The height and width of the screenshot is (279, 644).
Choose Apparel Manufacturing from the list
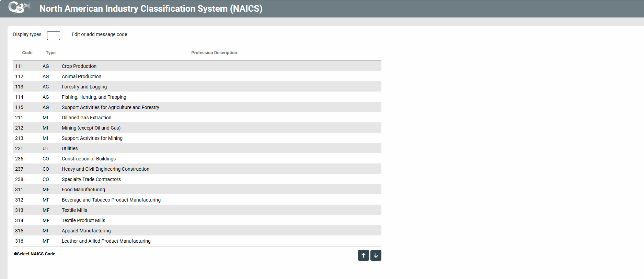coord(86,231)
